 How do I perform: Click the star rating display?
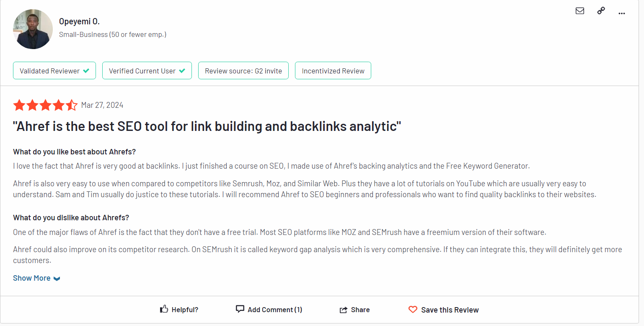(x=45, y=105)
